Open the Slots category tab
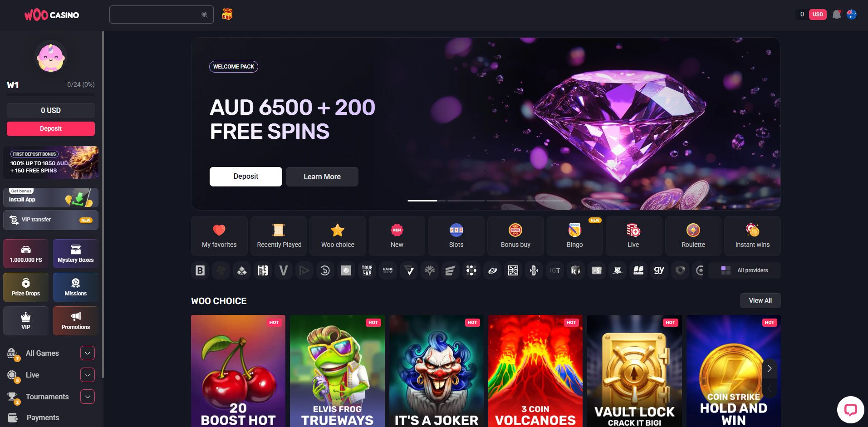 tap(456, 236)
